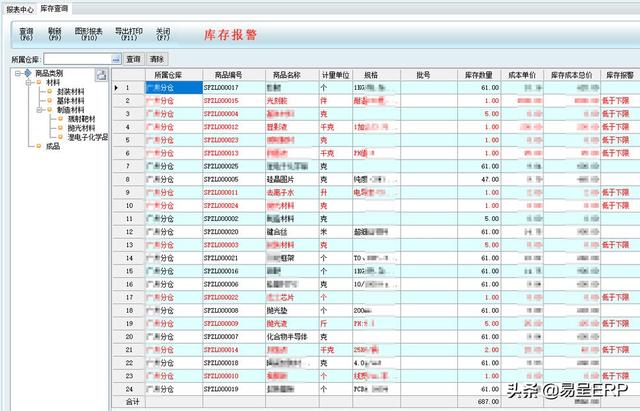Image resolution: width=640 pixels, height=411 pixels.
Task: Collapse the 材料 tree branch
Action: 28,83
